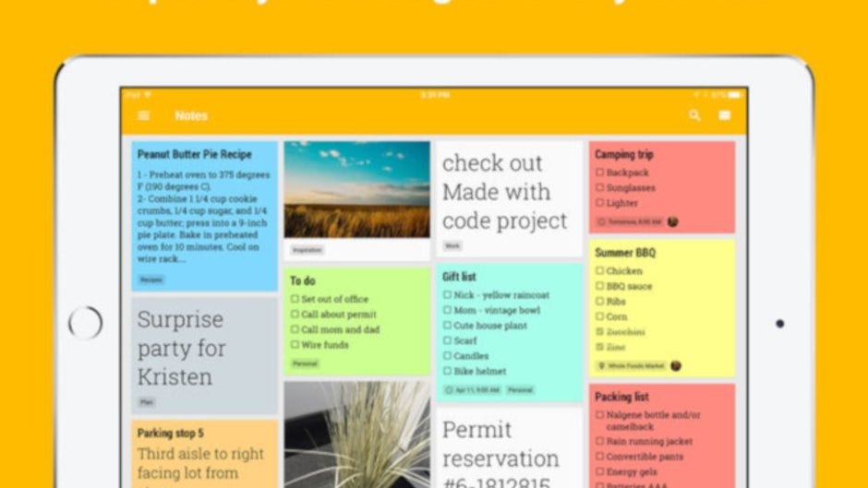
Task: Tap location pin on Summer BBQ note
Action: (x=602, y=365)
